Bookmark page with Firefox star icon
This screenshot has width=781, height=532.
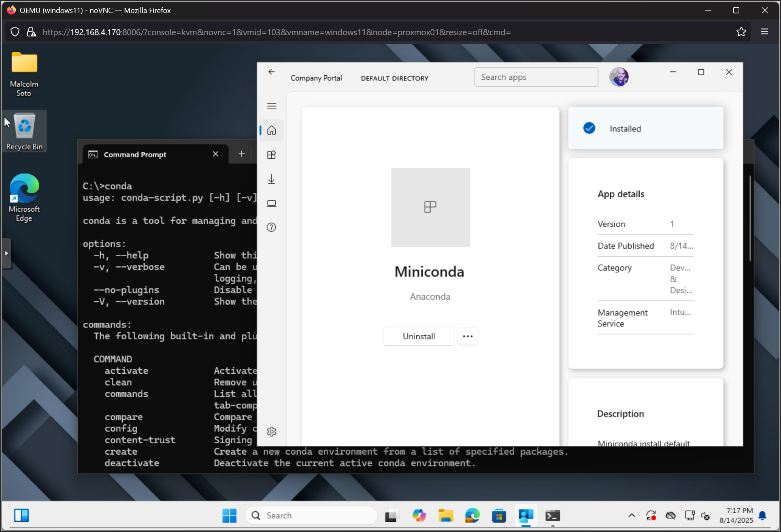pyautogui.click(x=741, y=32)
